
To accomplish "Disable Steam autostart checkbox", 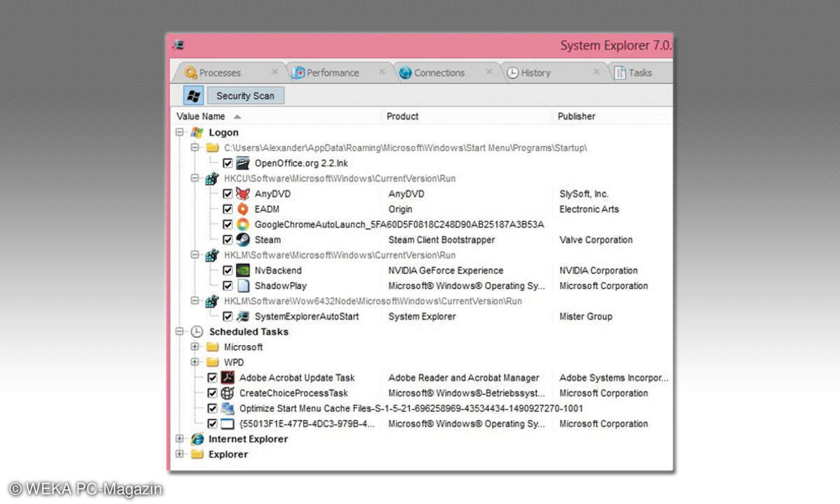I will (227, 240).
